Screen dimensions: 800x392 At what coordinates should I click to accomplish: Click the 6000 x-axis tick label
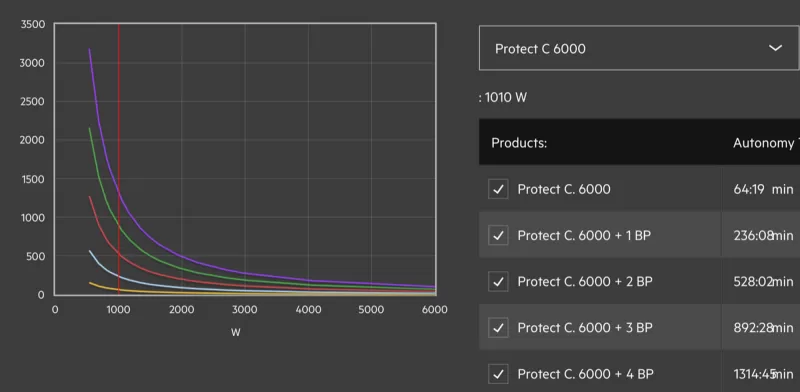(x=435, y=310)
